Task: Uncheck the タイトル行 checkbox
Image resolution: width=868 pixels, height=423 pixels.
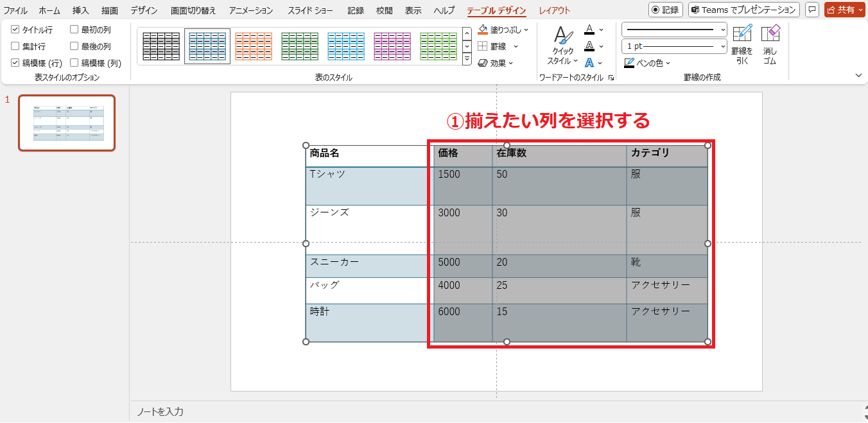Action: (15, 30)
